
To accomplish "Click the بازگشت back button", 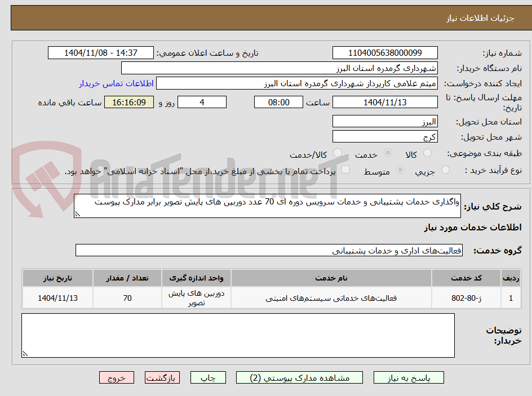I will click(162, 377).
